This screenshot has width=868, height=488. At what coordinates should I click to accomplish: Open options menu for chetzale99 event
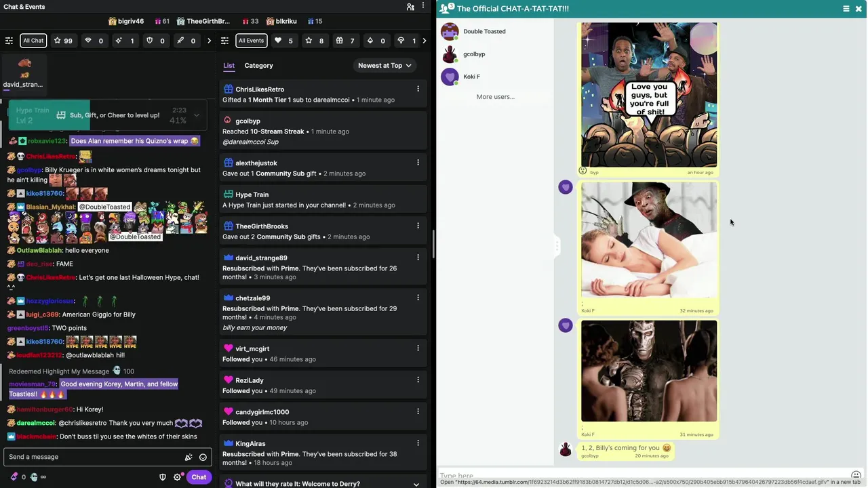(418, 298)
